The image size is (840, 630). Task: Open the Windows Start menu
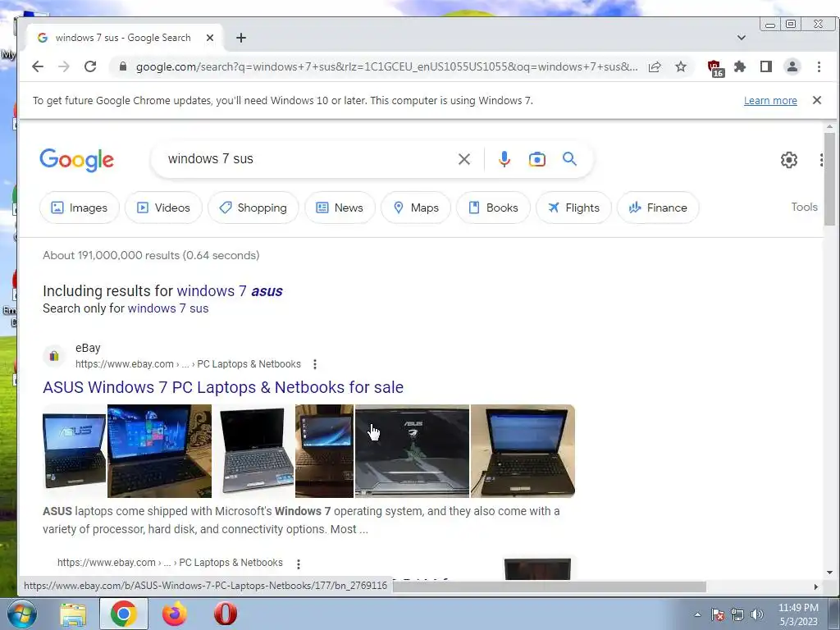[21, 614]
